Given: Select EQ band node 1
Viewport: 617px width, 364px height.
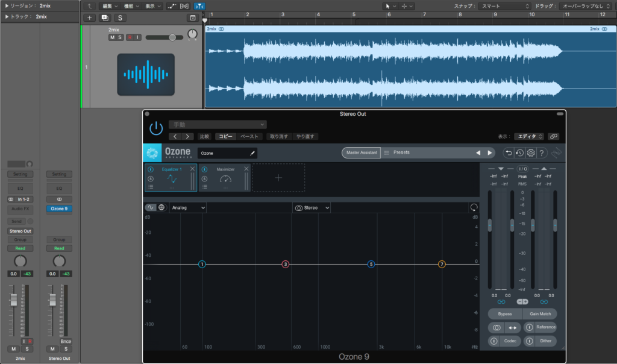Looking at the screenshot, I should click(x=202, y=265).
